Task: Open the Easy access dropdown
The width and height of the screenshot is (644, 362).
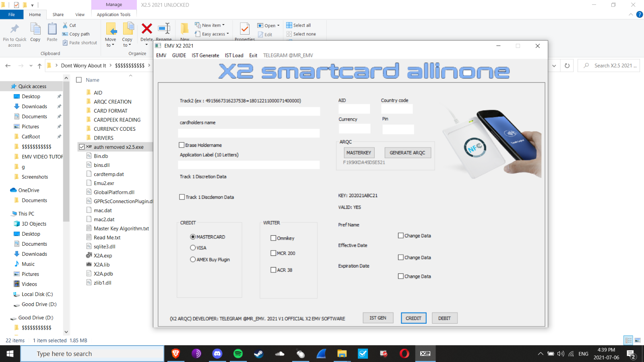Action: click(212, 34)
